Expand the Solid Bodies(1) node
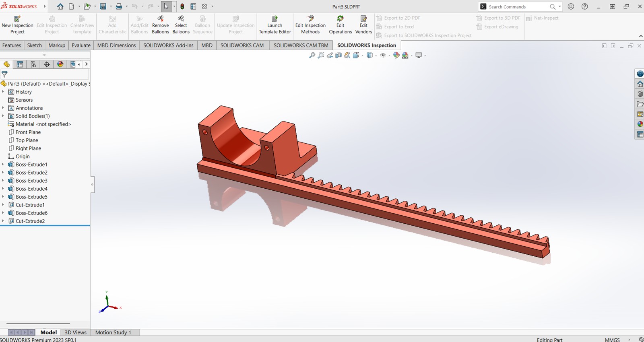The width and height of the screenshot is (644, 342). [x=3, y=116]
